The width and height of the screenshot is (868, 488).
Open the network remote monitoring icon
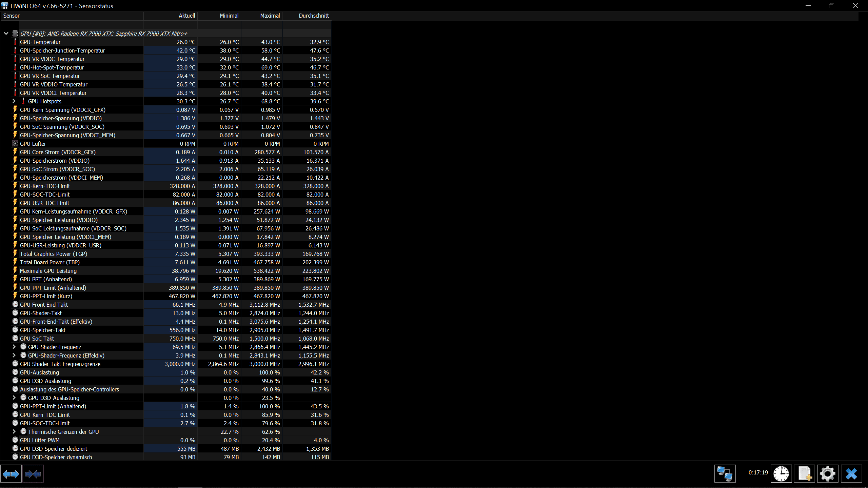(725, 474)
